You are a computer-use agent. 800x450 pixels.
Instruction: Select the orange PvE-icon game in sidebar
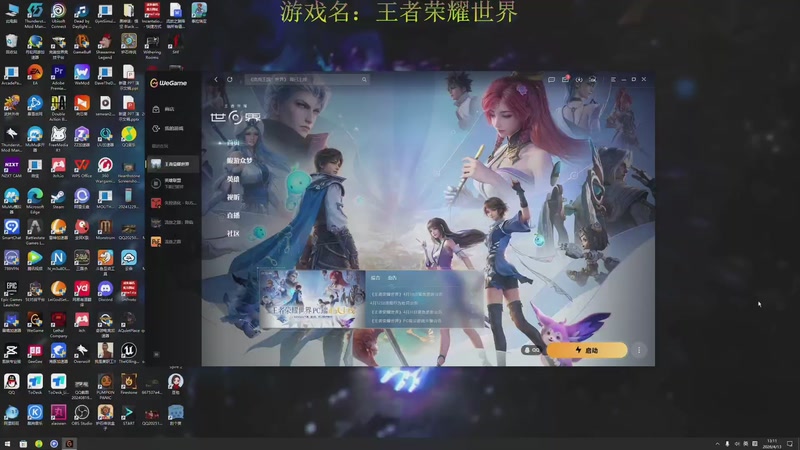click(x=172, y=241)
